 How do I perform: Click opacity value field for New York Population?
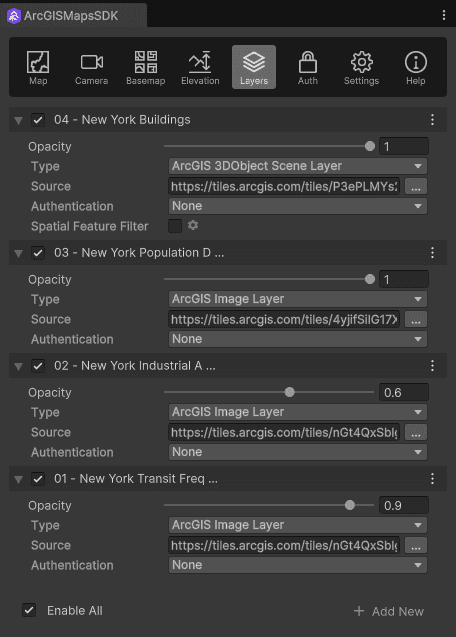pyautogui.click(x=404, y=280)
